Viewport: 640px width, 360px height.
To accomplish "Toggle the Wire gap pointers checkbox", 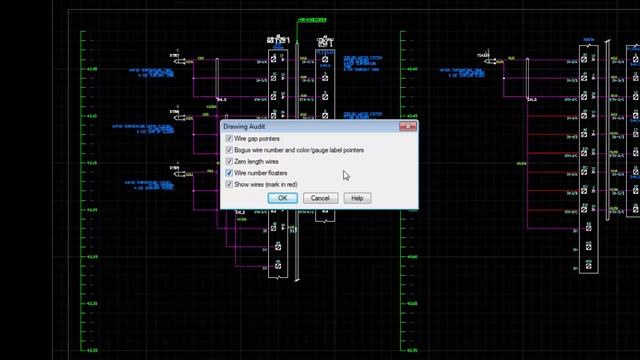I will click(x=229, y=139).
